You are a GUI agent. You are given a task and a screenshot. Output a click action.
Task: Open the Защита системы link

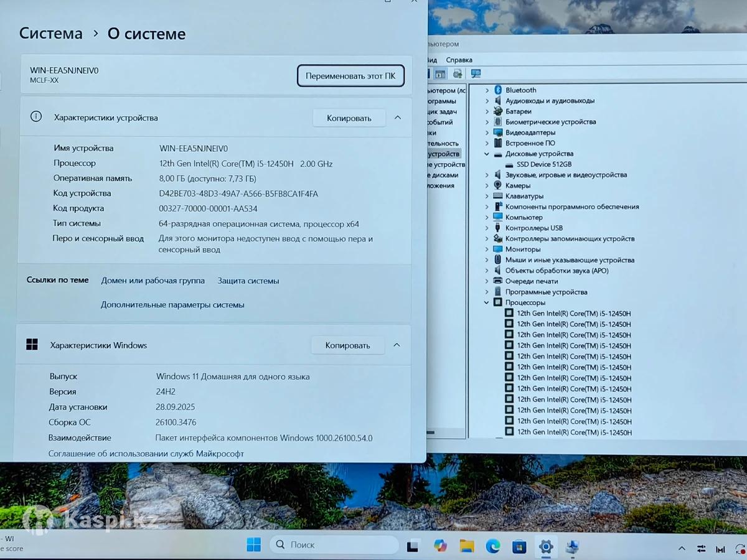coord(248,281)
